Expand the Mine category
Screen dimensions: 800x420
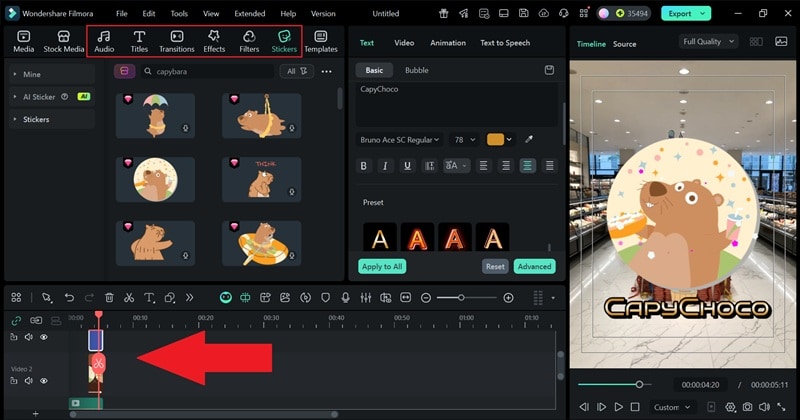[52, 74]
